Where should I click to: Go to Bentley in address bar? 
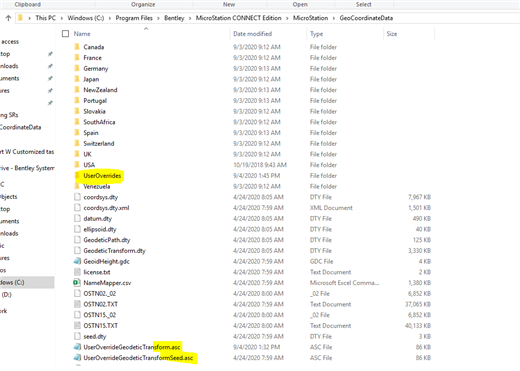[x=174, y=18]
